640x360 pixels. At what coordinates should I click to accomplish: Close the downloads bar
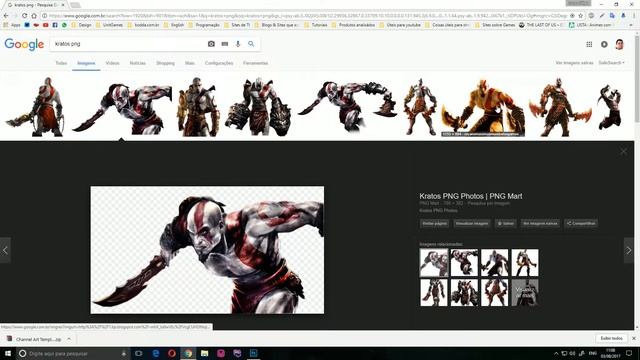tap(634, 338)
